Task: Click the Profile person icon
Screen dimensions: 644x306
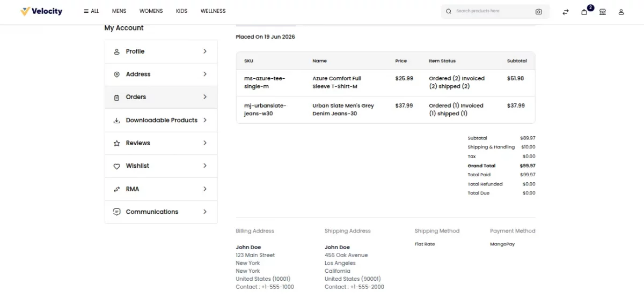Action: pyautogui.click(x=116, y=51)
